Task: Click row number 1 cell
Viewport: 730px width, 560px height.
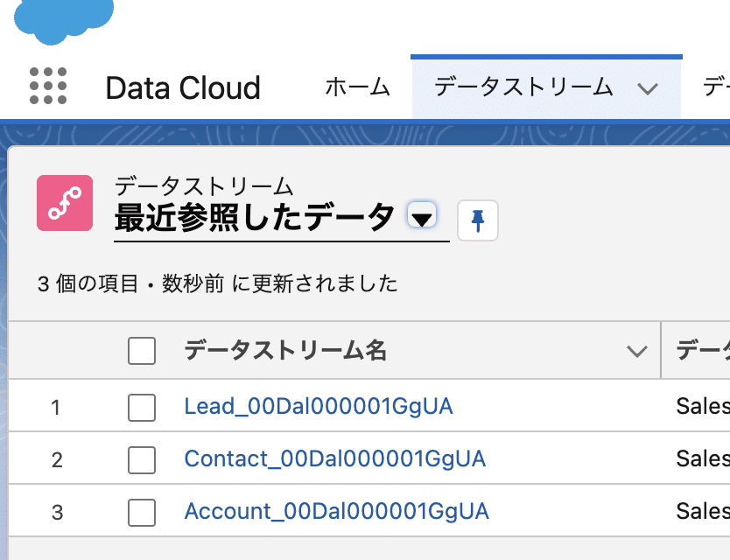Action: click(x=56, y=408)
